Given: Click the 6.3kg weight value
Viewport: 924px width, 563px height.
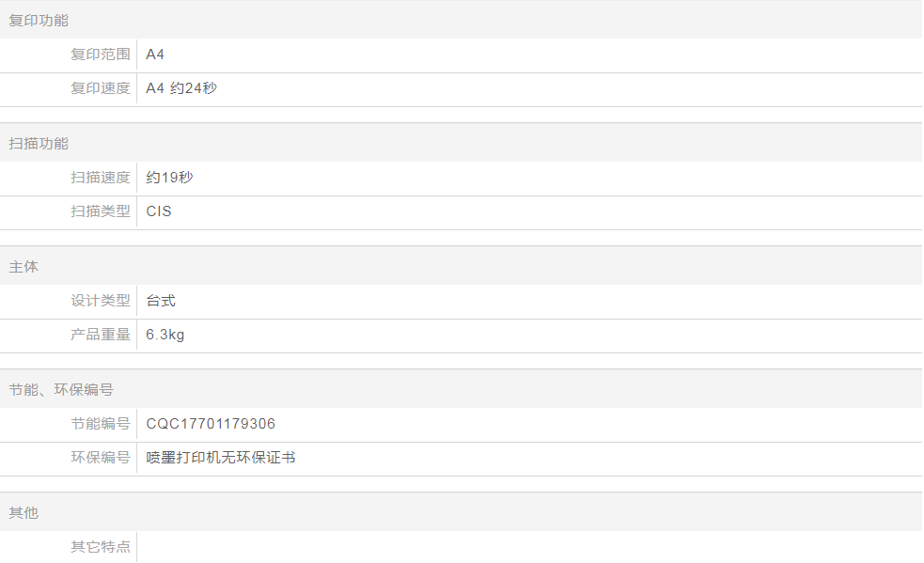Looking at the screenshot, I should pos(165,335).
